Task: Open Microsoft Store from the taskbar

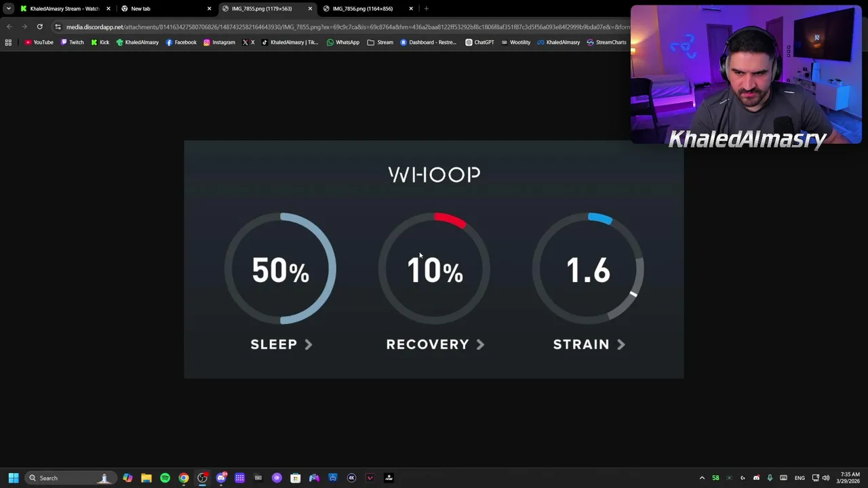Action: 295,478
